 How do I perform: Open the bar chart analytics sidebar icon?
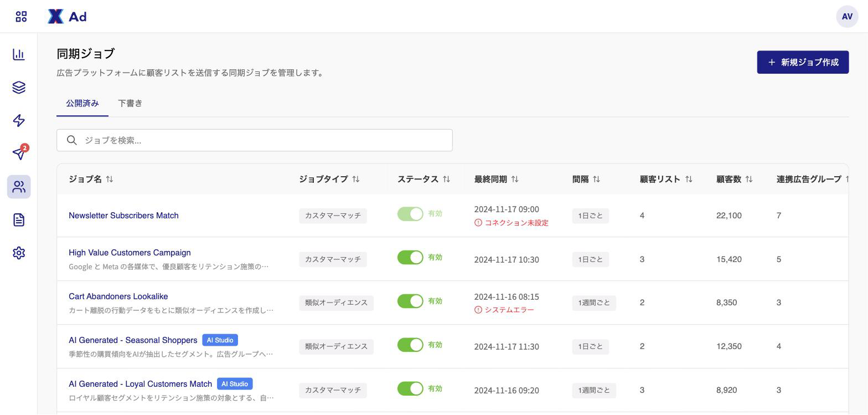click(x=19, y=54)
